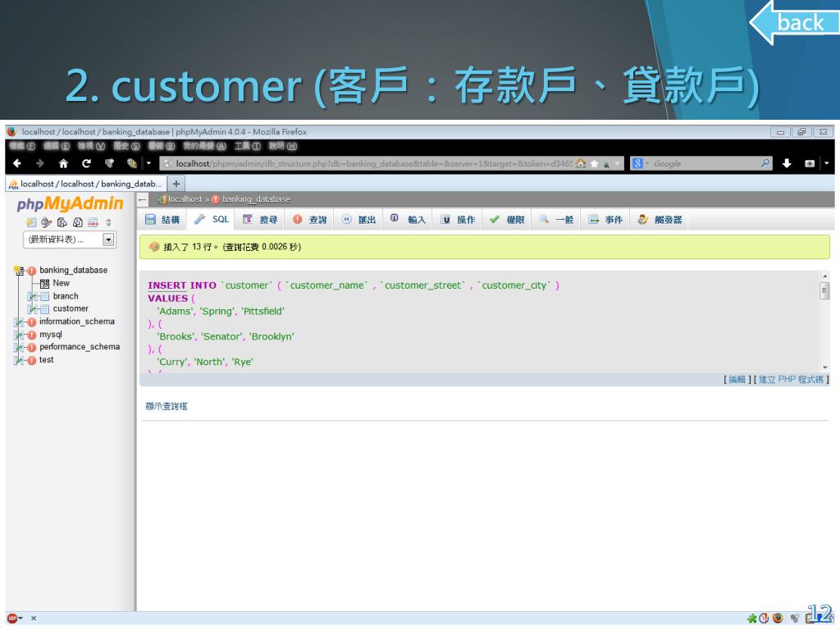This screenshot has height=630, width=840.
Task: Go to Firefox home page icon
Action: click(x=63, y=163)
